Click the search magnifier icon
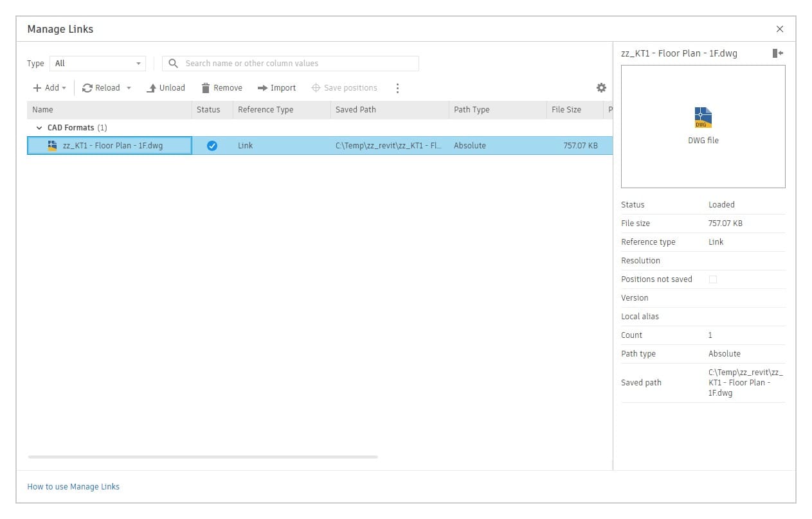The width and height of the screenshot is (812, 519). pos(173,64)
